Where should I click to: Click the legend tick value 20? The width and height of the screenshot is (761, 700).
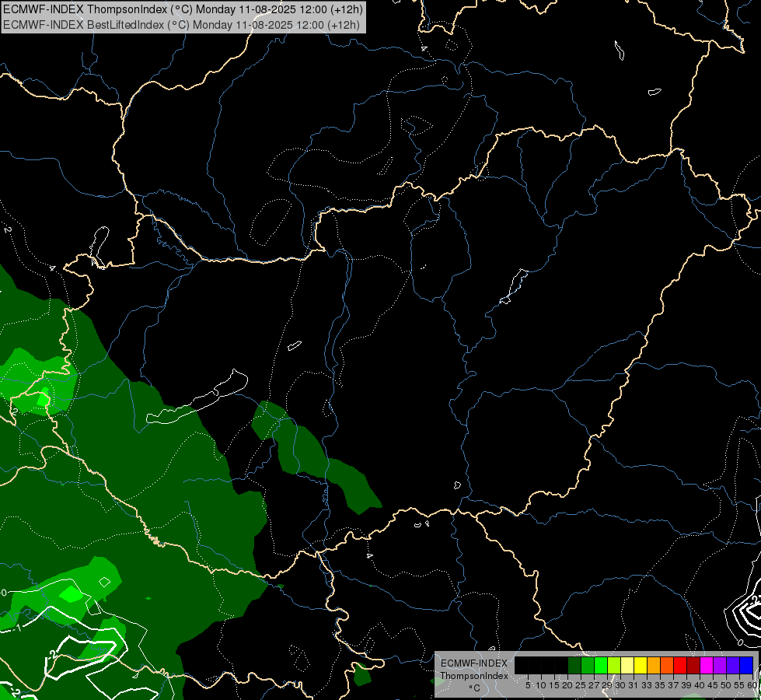pyautogui.click(x=567, y=685)
